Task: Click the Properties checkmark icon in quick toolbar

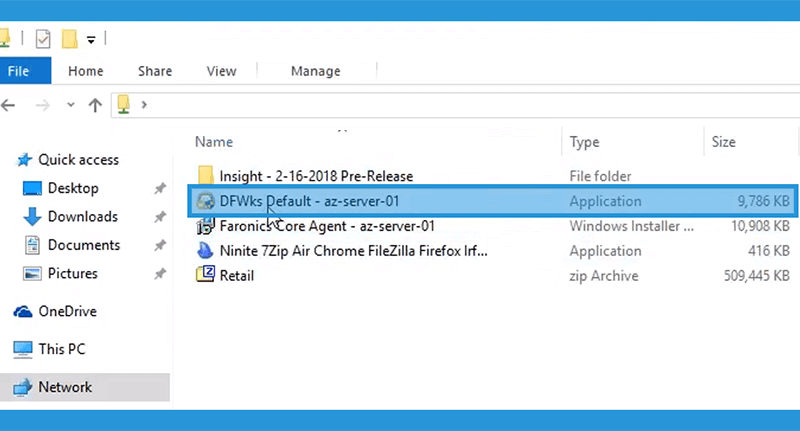Action: [x=43, y=38]
